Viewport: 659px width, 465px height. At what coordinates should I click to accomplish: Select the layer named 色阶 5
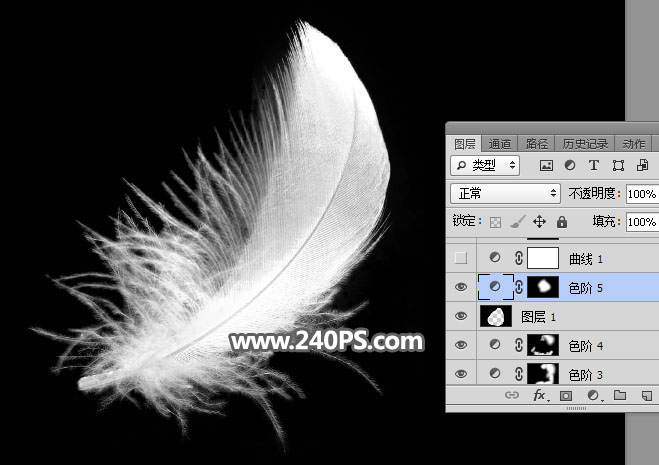point(586,288)
